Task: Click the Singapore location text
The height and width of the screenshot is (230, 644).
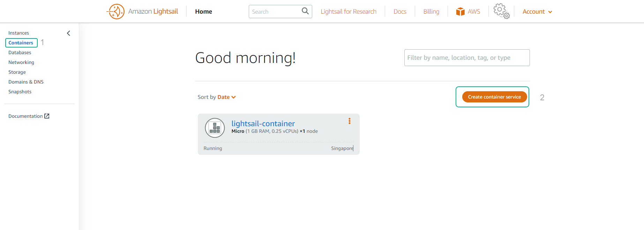Action: tap(342, 148)
